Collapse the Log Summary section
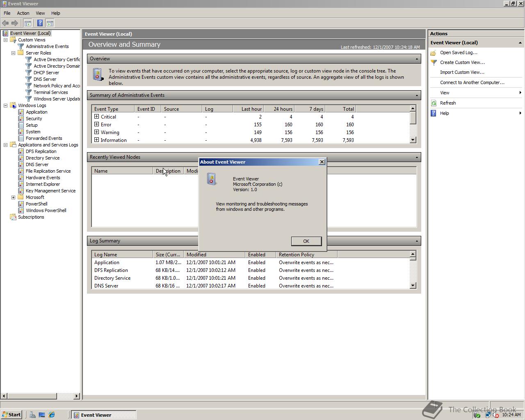525x420 pixels. pyautogui.click(x=417, y=241)
